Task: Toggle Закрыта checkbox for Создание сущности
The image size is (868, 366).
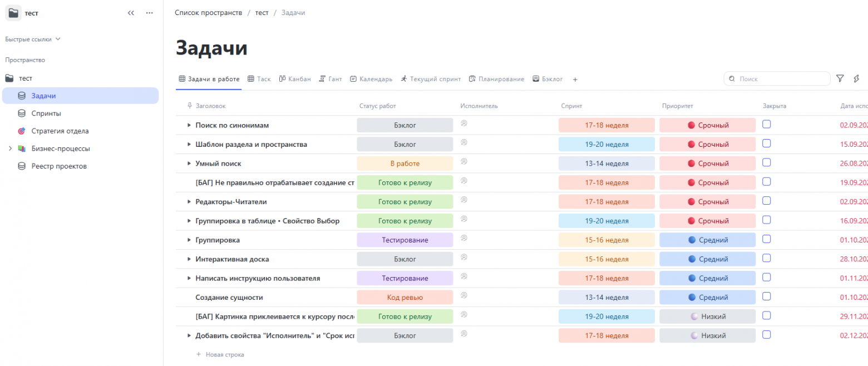Action: 766,296
